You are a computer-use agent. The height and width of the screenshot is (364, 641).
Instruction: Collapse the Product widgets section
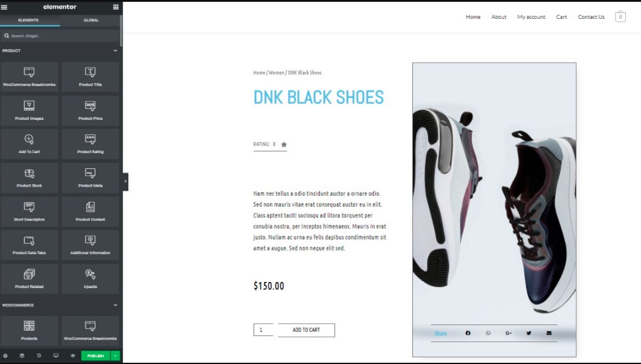(x=116, y=50)
